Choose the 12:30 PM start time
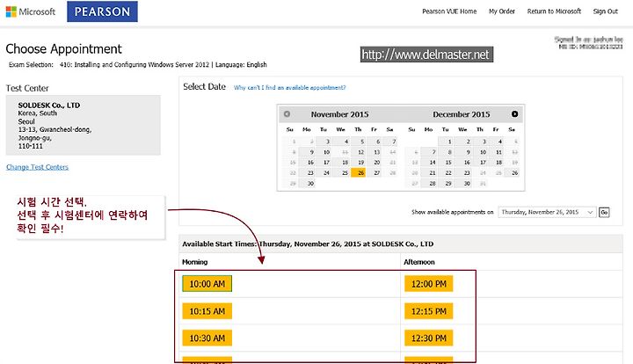 pyautogui.click(x=429, y=339)
